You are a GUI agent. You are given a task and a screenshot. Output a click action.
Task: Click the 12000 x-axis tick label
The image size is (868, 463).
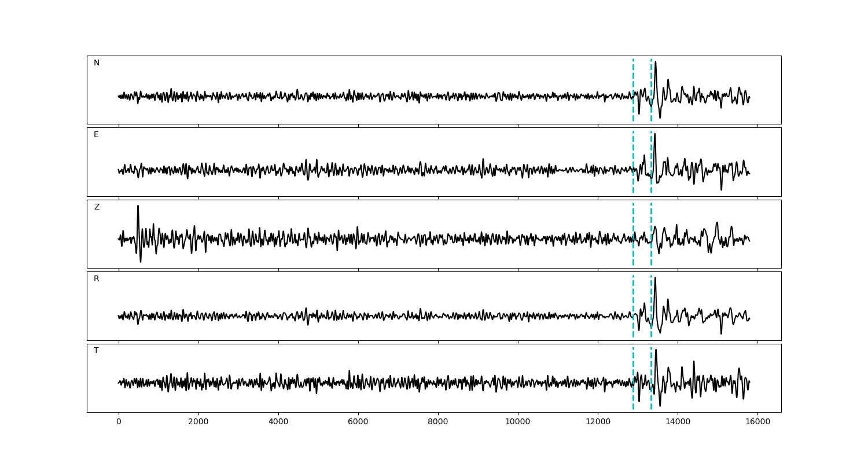[x=598, y=422]
